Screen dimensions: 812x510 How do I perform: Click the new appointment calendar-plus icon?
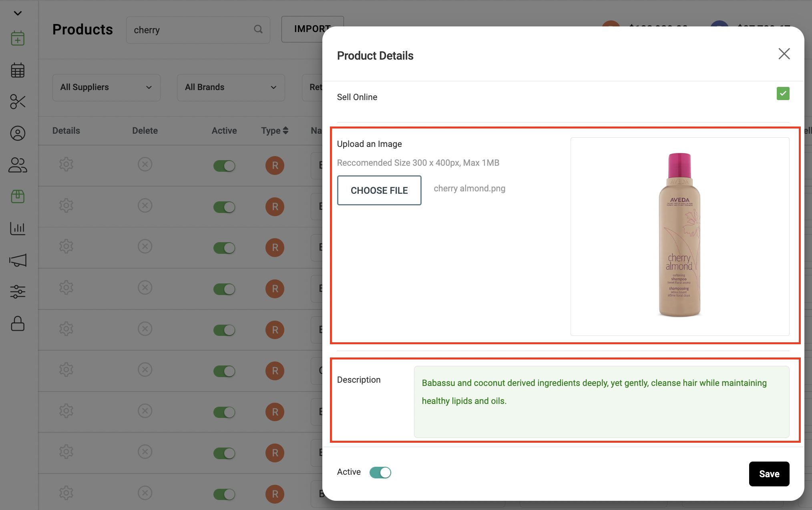[18, 38]
